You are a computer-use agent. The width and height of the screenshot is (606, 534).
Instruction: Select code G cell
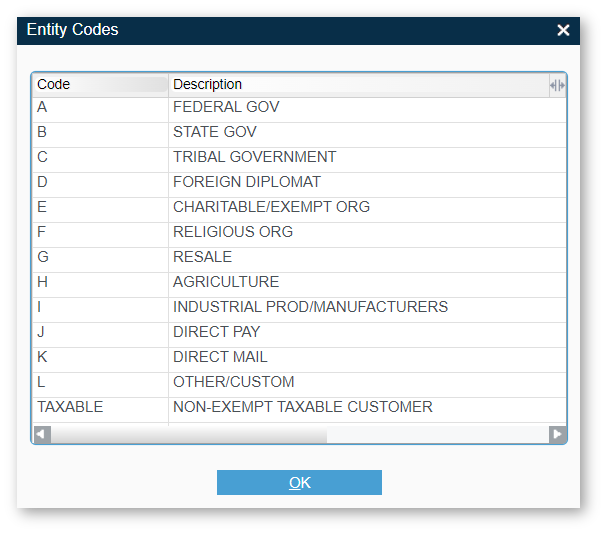[x=100, y=260]
